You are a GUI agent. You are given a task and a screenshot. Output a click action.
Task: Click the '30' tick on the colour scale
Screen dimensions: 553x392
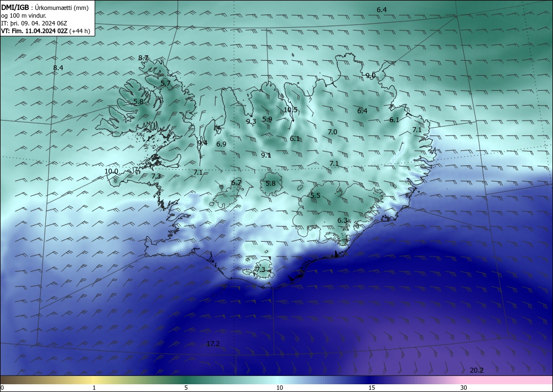463,388
